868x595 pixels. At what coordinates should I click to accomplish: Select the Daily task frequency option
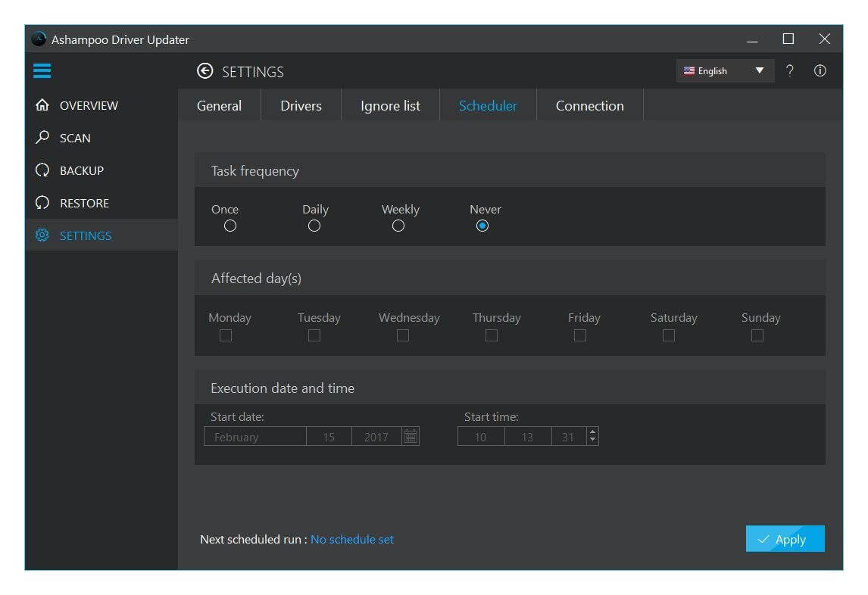(314, 225)
